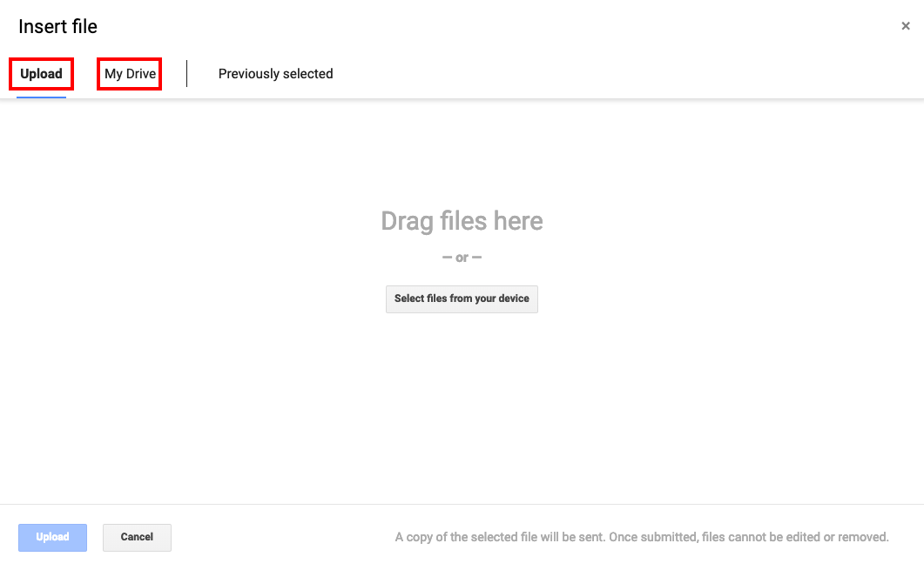924x570 pixels.
Task: Open the Previously selected tab
Action: [276, 74]
